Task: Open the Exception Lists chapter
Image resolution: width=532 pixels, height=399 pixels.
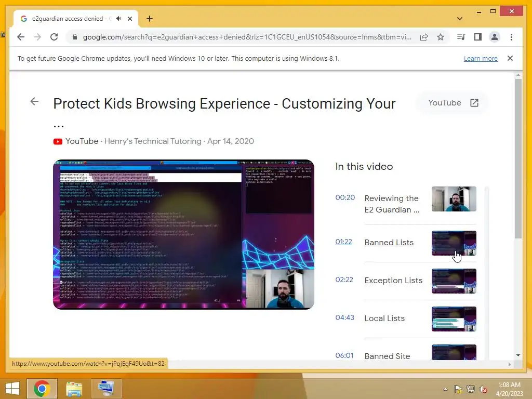Action: (393, 281)
